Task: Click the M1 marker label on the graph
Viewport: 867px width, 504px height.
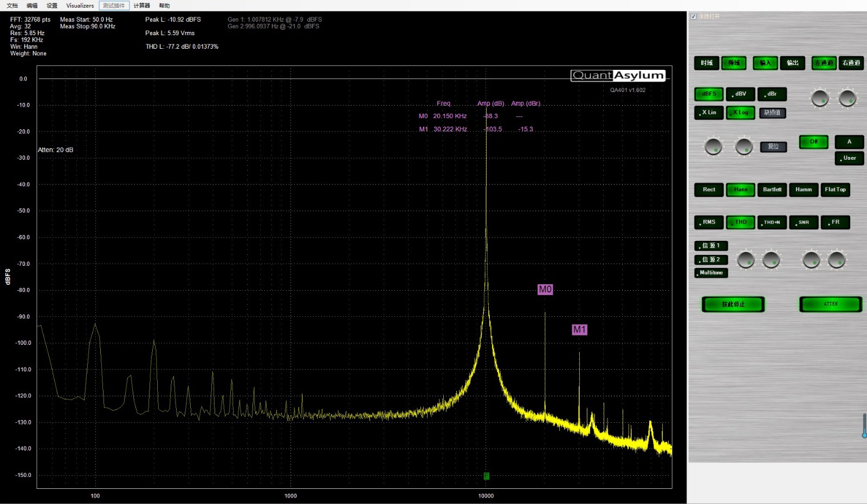Action: (x=579, y=330)
